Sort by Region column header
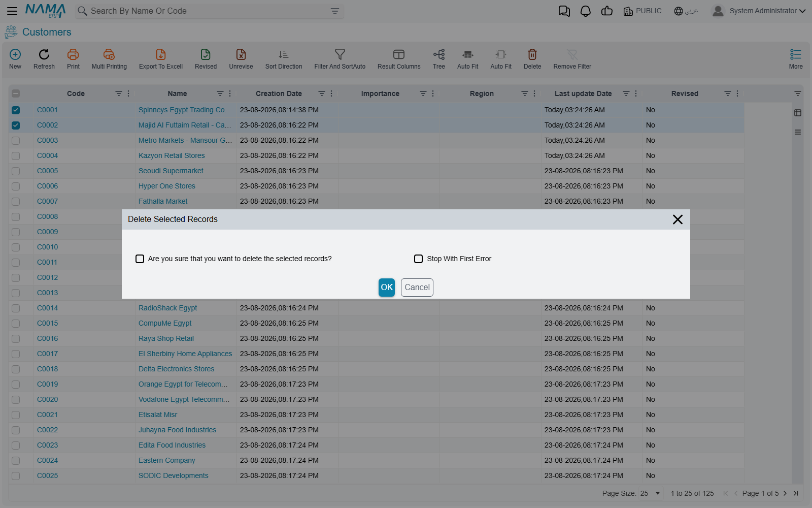Image resolution: width=812 pixels, height=508 pixels. [482, 93]
